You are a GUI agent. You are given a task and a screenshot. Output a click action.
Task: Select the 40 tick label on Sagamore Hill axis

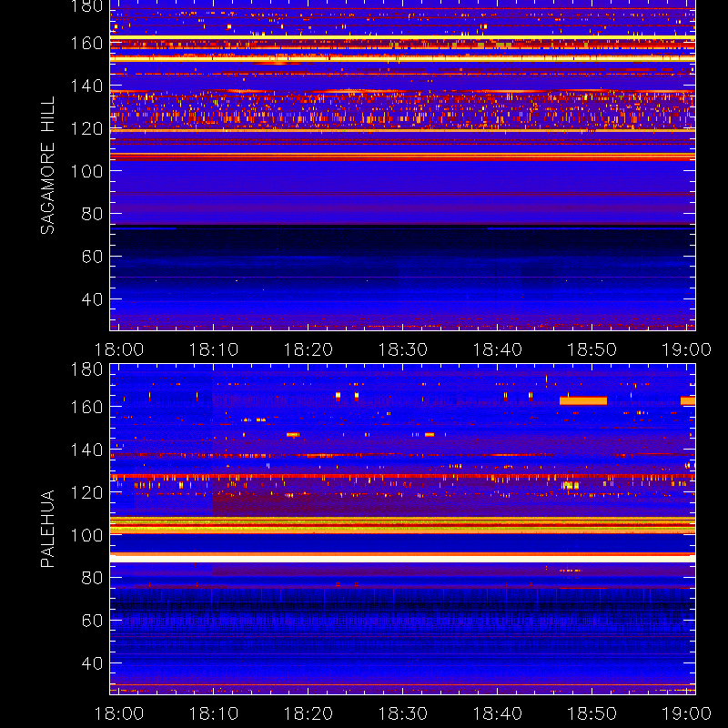tap(92, 299)
